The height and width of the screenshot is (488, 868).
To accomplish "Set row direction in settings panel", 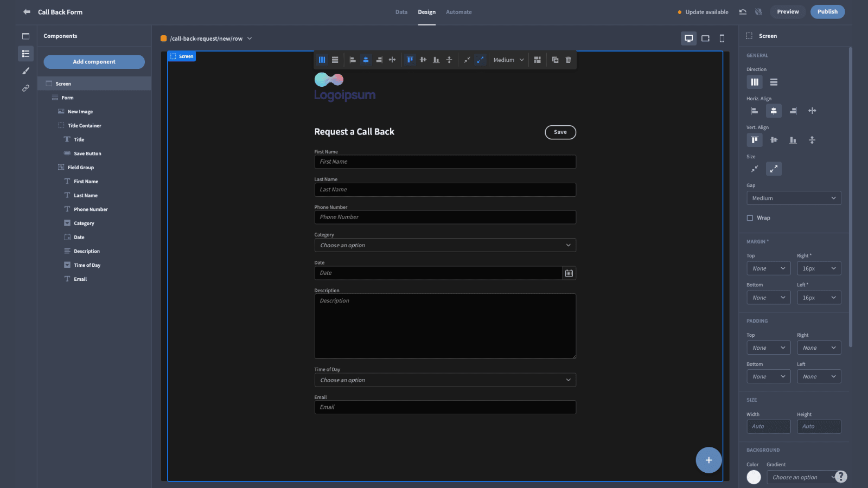I will 774,82.
